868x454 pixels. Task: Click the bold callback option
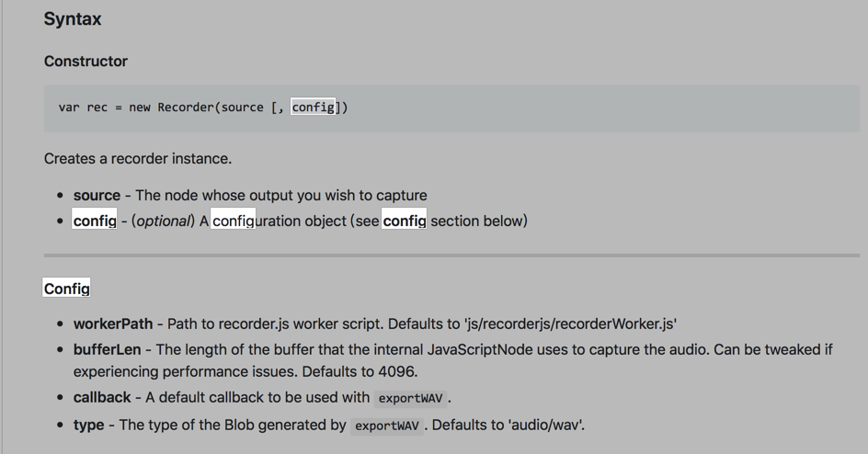pos(102,398)
